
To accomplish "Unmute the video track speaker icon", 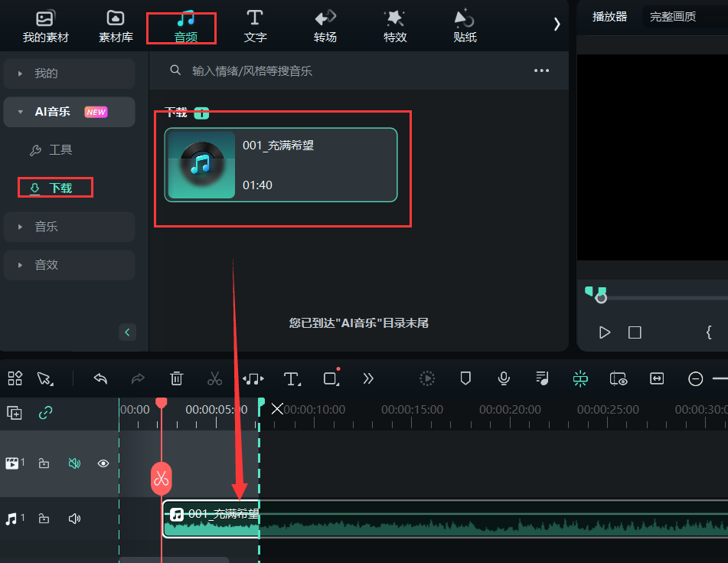I will 74,463.
